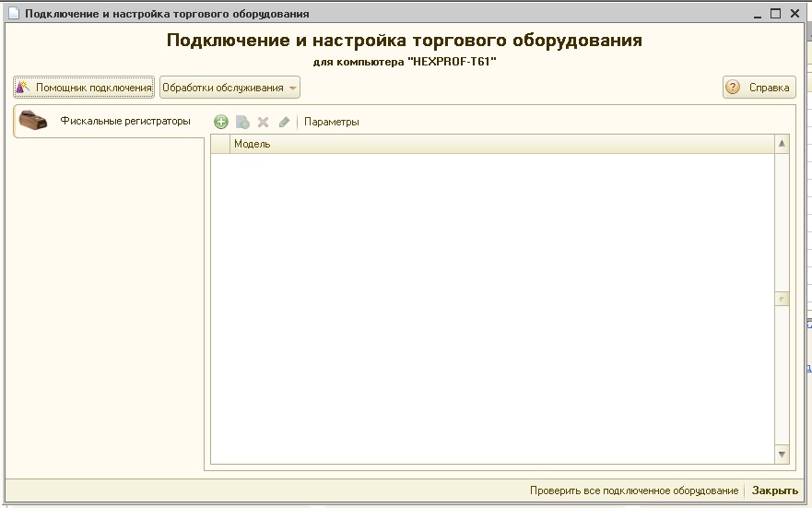Minimize the equipment setup window
Screen dimensions: 812x508
click(x=757, y=14)
